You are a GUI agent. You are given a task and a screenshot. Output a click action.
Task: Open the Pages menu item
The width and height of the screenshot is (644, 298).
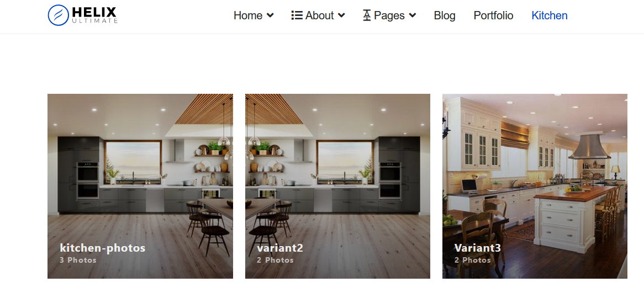pos(389,15)
